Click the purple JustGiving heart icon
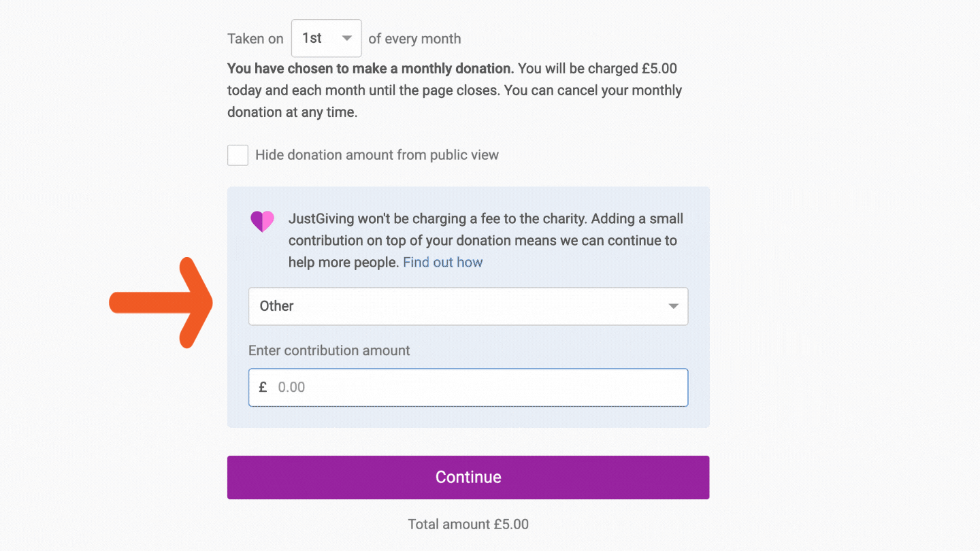The height and width of the screenshot is (551, 980). coord(262,221)
